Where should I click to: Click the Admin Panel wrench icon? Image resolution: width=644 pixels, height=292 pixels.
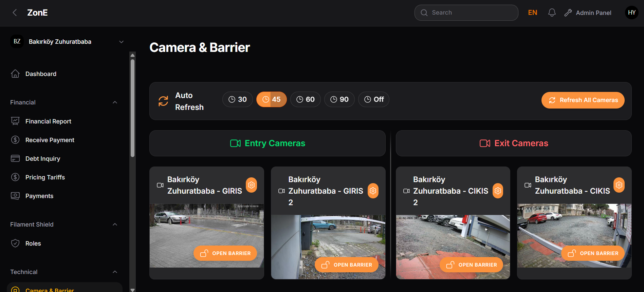pos(568,13)
